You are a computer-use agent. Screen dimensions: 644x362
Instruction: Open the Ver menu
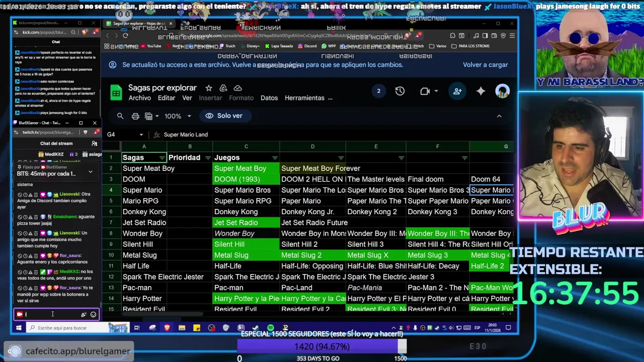click(x=187, y=98)
